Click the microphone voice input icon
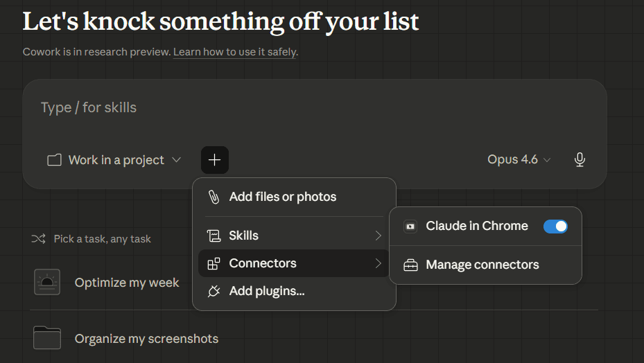Image resolution: width=644 pixels, height=363 pixels. pos(580,160)
